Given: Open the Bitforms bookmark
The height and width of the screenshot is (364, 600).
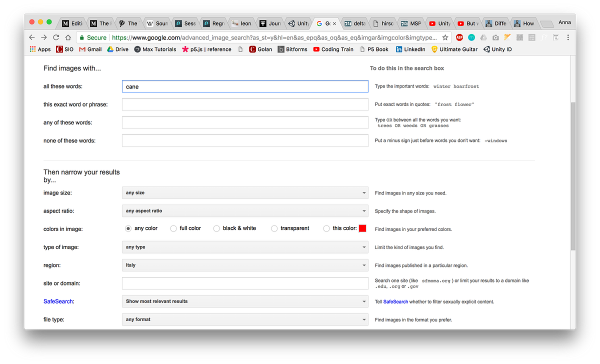Looking at the screenshot, I should [x=292, y=49].
